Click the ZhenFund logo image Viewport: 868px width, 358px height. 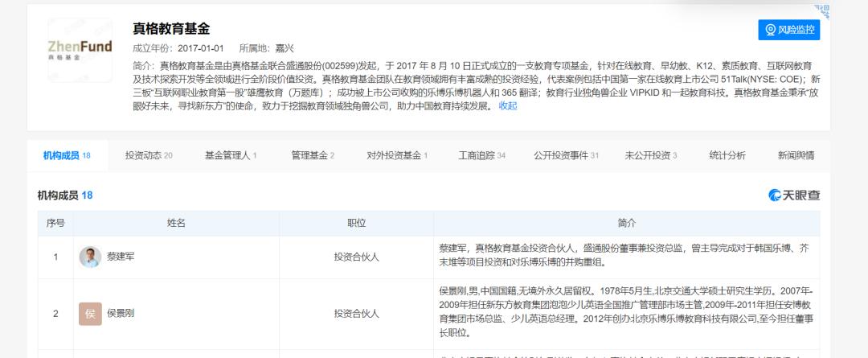[x=80, y=50]
